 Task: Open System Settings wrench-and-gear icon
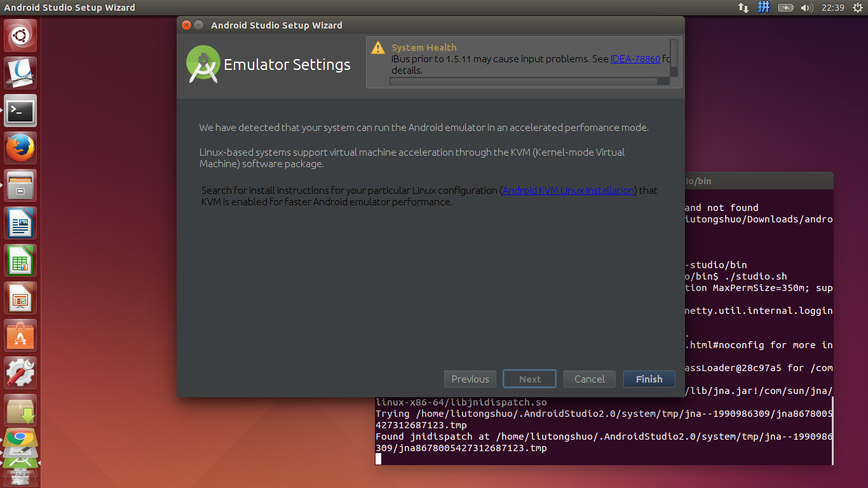tap(20, 373)
